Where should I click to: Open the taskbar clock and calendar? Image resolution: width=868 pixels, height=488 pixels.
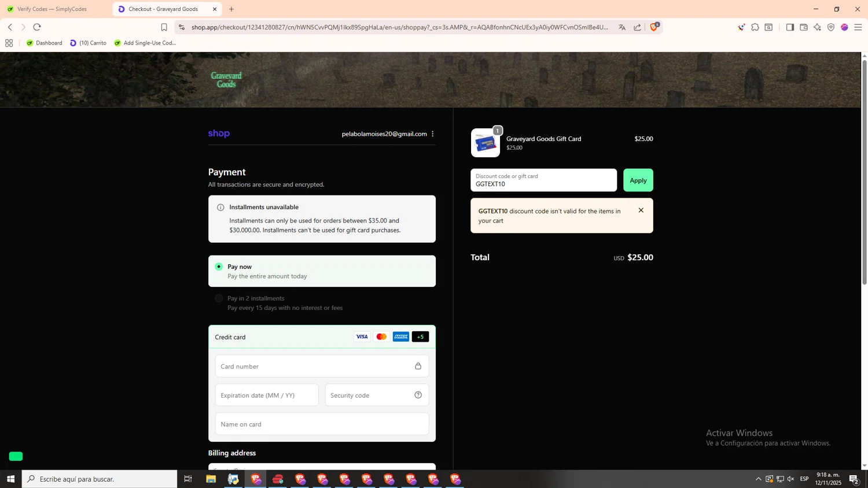tap(827, 479)
